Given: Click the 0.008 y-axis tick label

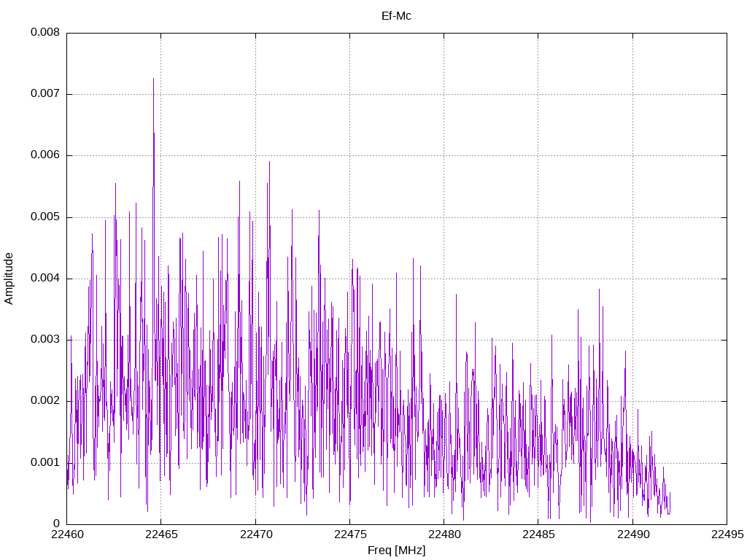Looking at the screenshot, I should point(45,33).
